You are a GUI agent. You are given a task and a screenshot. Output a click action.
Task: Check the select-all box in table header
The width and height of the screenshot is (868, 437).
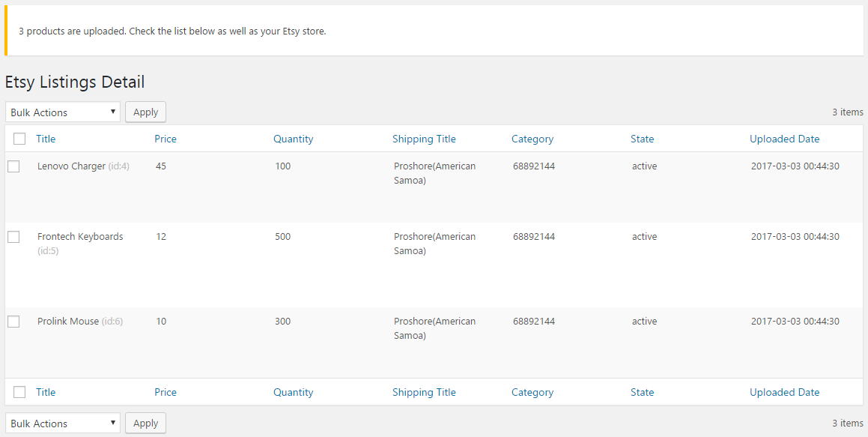19,139
